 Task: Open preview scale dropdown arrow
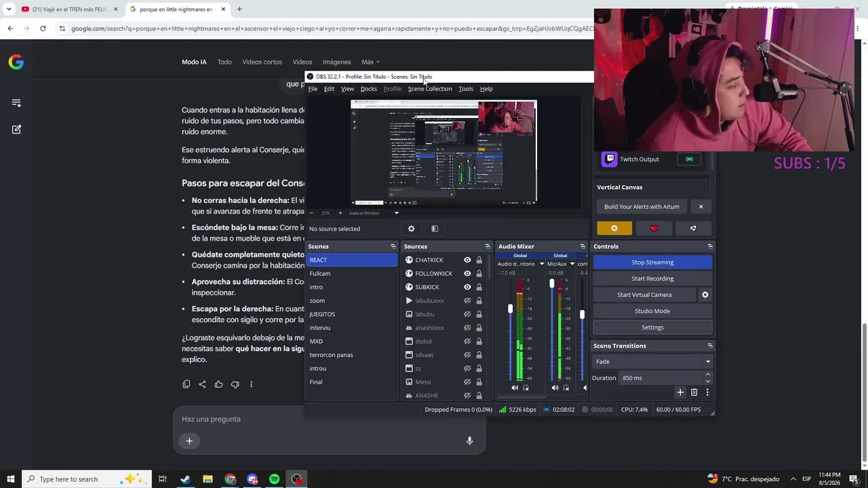point(397,213)
